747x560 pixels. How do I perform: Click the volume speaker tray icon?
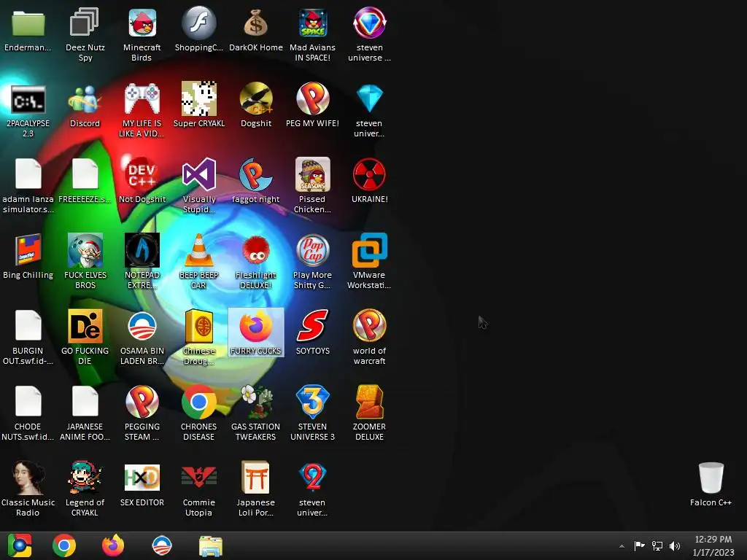(x=675, y=545)
